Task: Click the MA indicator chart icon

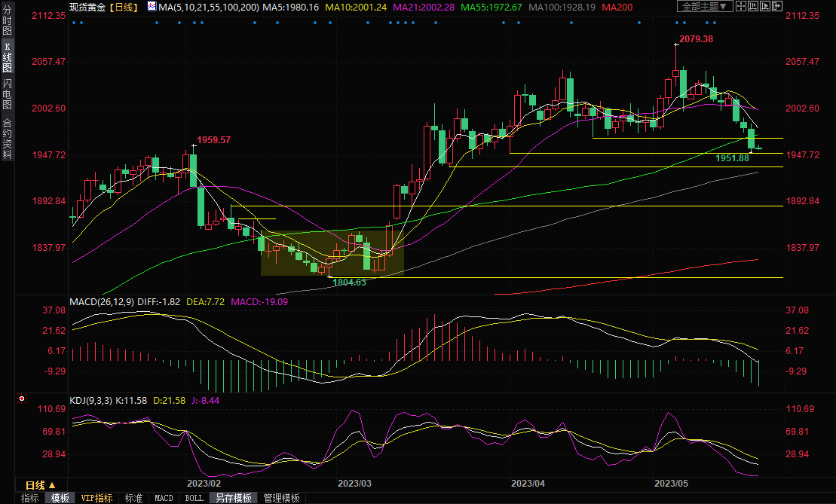Action: coord(152,7)
